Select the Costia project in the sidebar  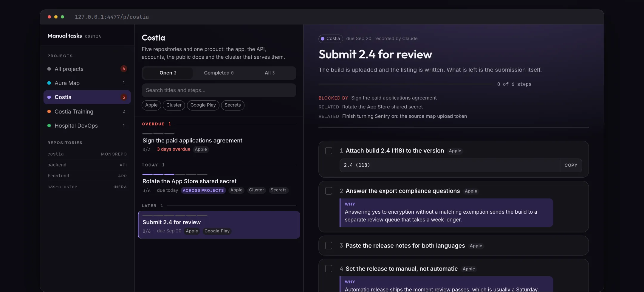click(x=87, y=97)
